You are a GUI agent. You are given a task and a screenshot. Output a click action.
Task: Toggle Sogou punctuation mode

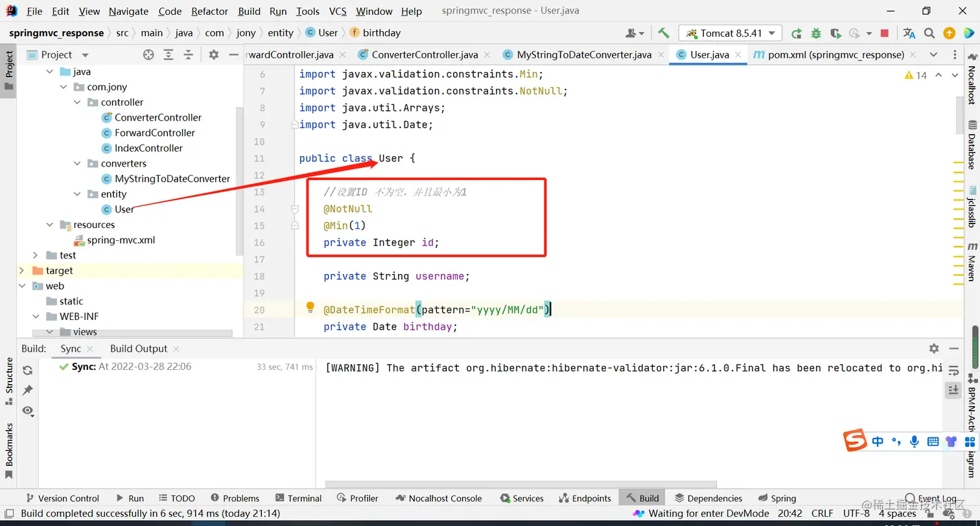pyautogui.click(x=896, y=442)
